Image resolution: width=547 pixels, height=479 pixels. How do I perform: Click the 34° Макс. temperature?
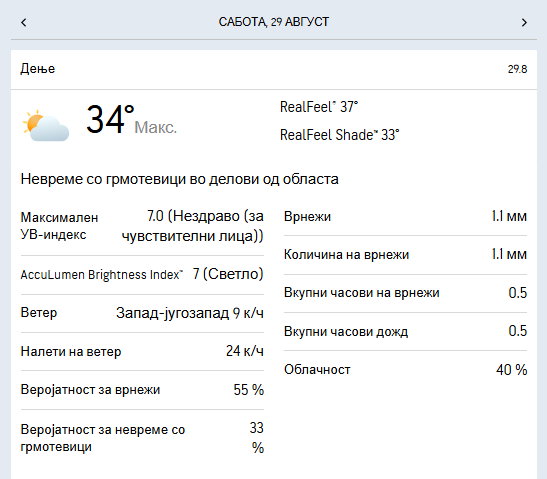[x=131, y=120]
